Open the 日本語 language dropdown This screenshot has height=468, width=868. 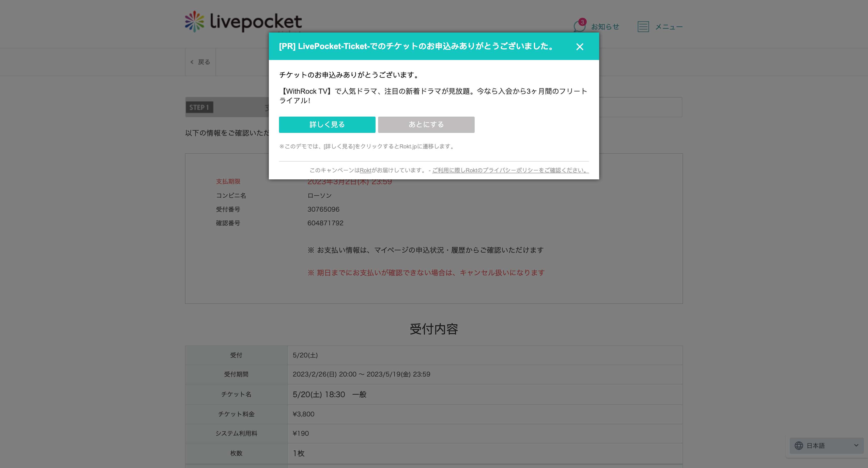pyautogui.click(x=827, y=445)
